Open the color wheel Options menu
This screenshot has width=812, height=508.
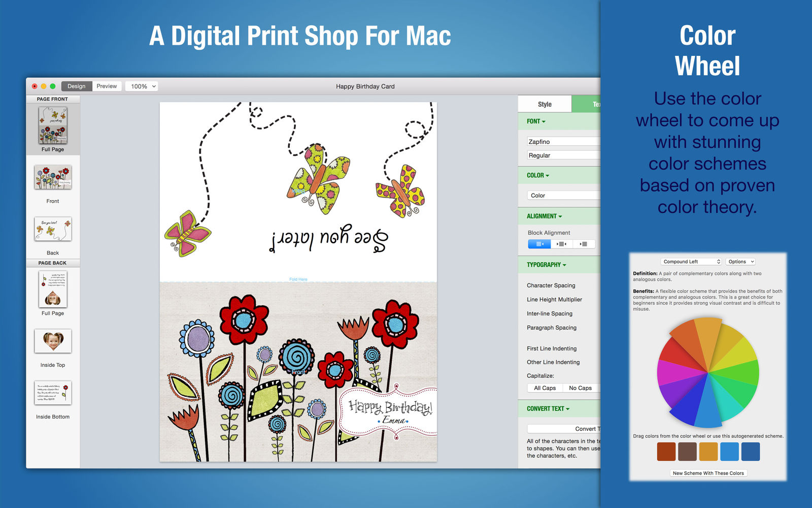[740, 262]
